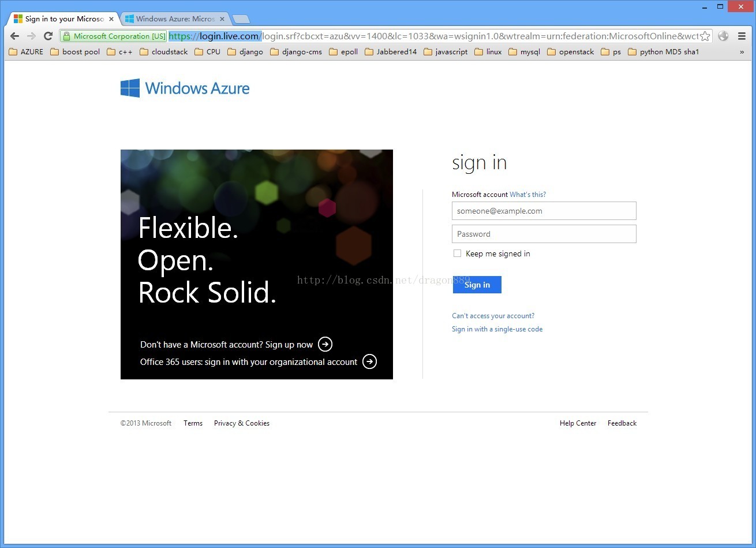Open the Terms link in footer
756x548 pixels.
(x=193, y=423)
